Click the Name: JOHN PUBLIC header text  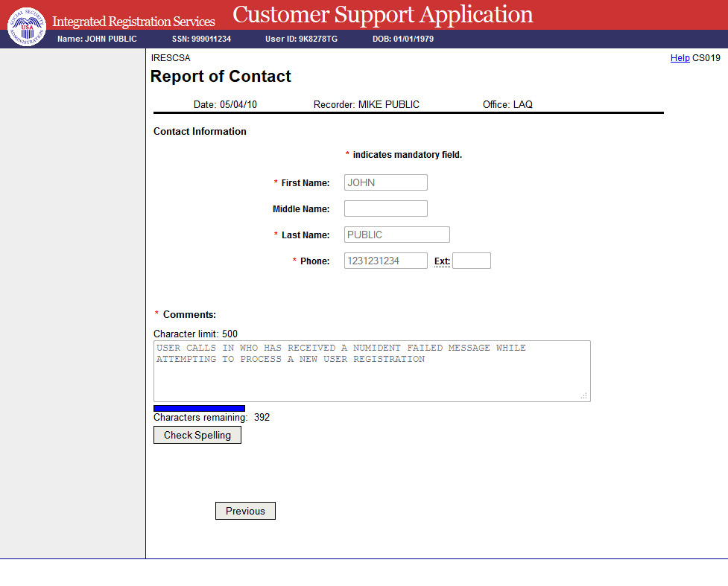tap(97, 39)
